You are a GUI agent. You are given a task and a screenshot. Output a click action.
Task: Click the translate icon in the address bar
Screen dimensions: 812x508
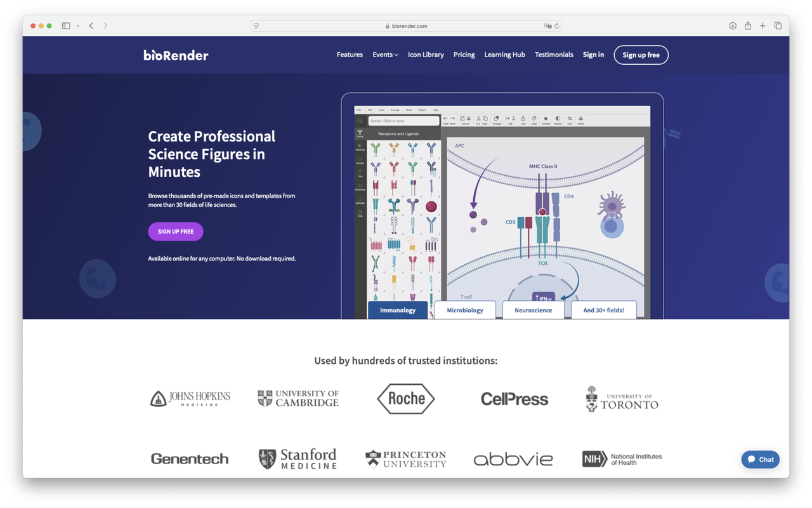547,26
